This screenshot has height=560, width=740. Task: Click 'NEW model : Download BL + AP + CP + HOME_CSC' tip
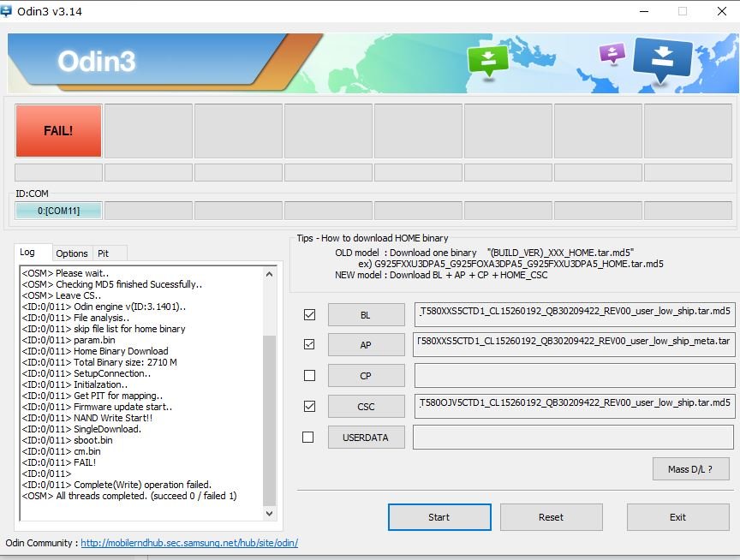[441, 275]
